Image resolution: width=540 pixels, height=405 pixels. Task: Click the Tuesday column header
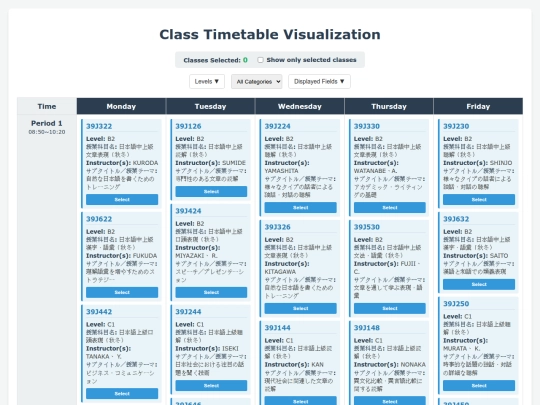point(210,106)
